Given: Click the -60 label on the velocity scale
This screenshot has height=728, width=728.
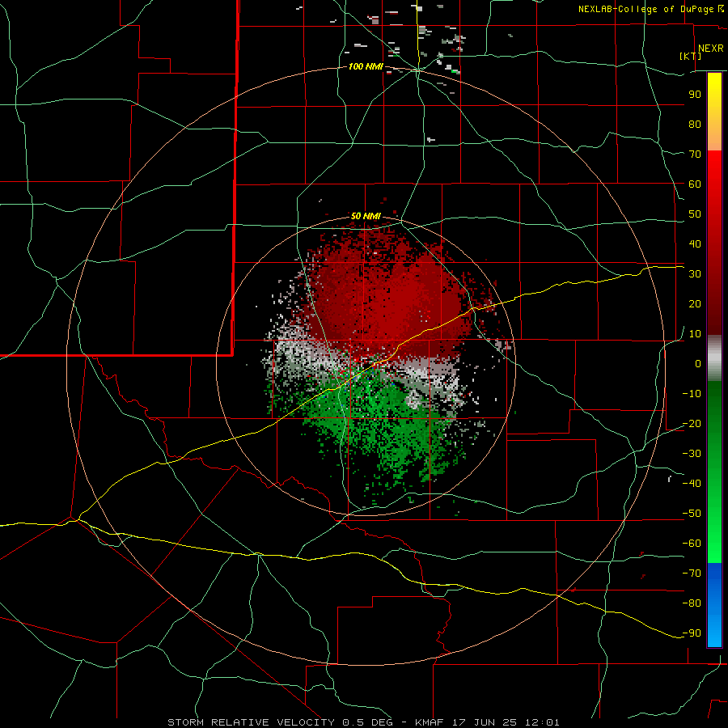Looking at the screenshot, I should 692,544.
